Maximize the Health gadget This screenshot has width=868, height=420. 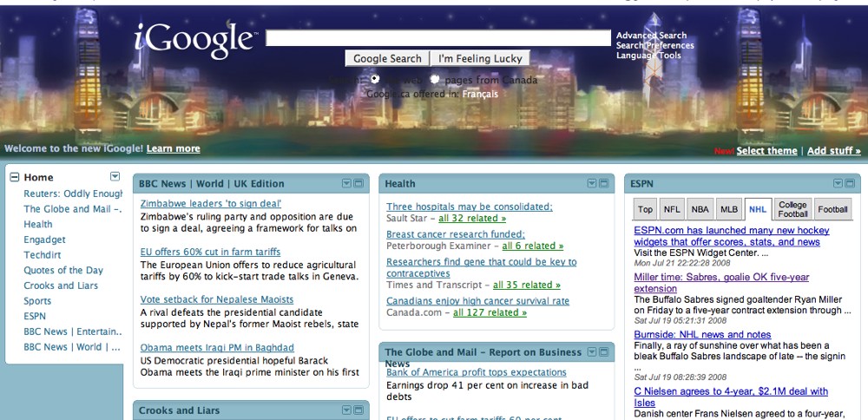[603, 183]
